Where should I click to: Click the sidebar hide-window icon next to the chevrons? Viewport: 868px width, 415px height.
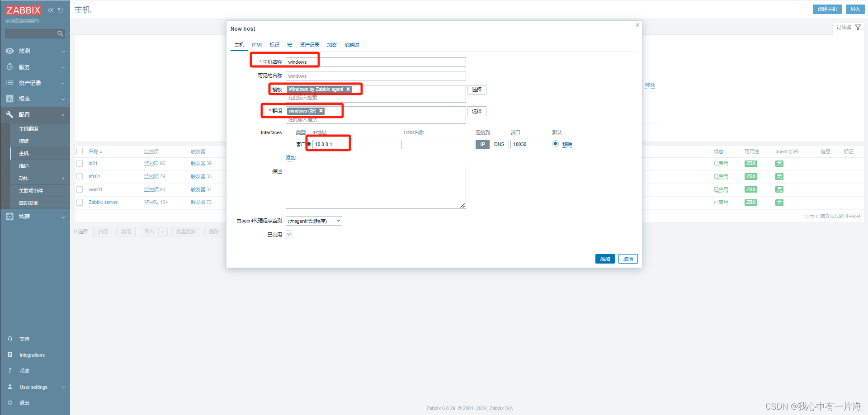[x=60, y=10]
